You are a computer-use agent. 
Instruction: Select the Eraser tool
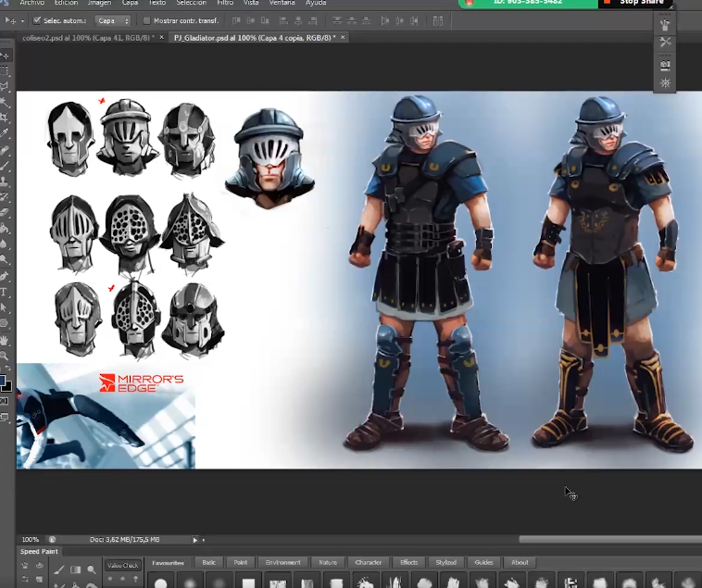tap(5, 213)
